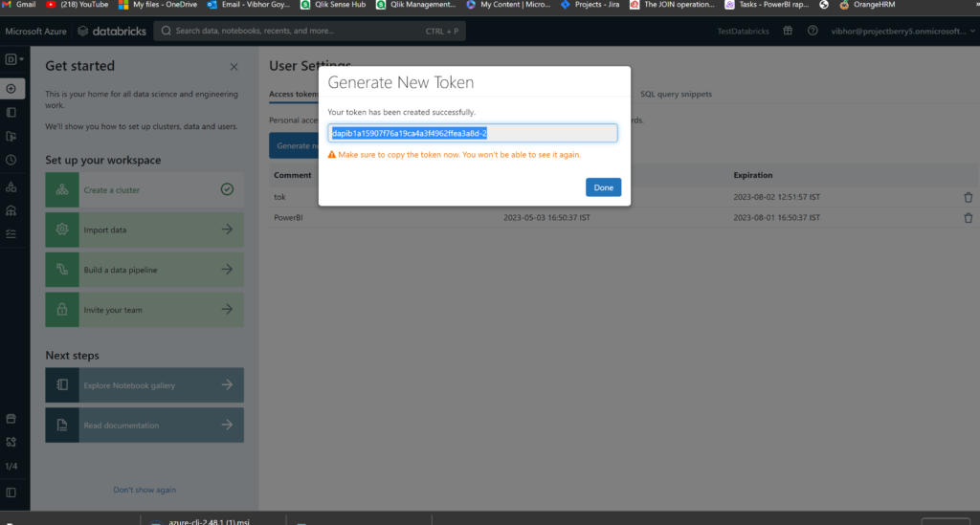Click the Create a cluster checkmark icon
This screenshot has width=980, height=525.
click(227, 189)
